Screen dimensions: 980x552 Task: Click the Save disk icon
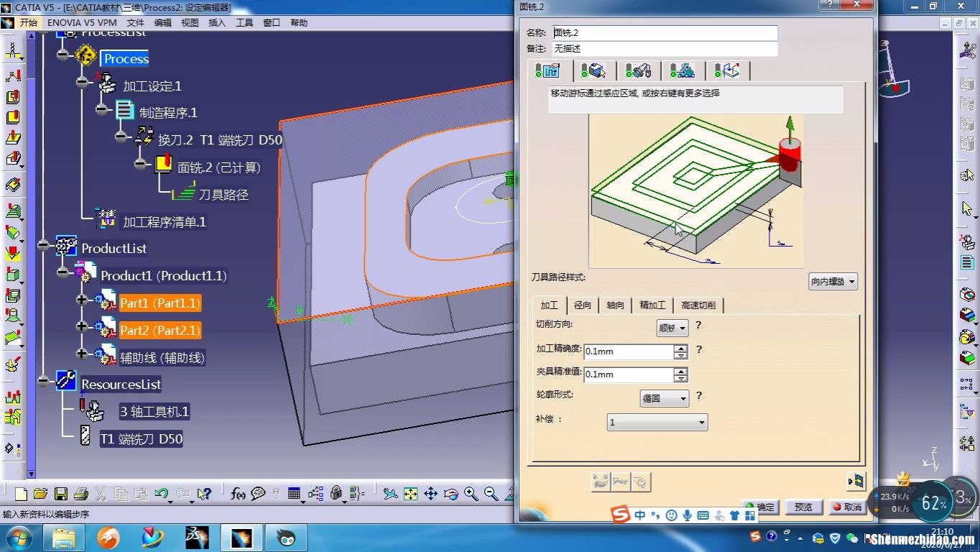click(60, 494)
